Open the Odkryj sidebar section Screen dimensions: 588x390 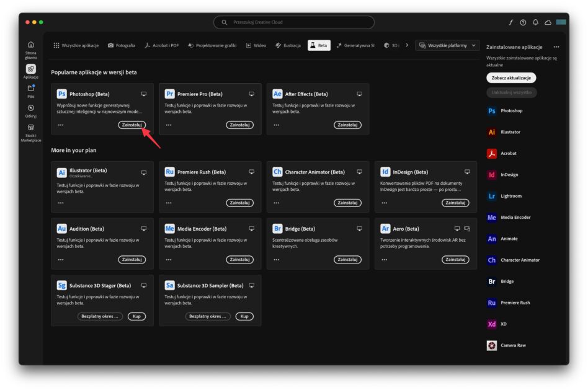[x=31, y=111]
